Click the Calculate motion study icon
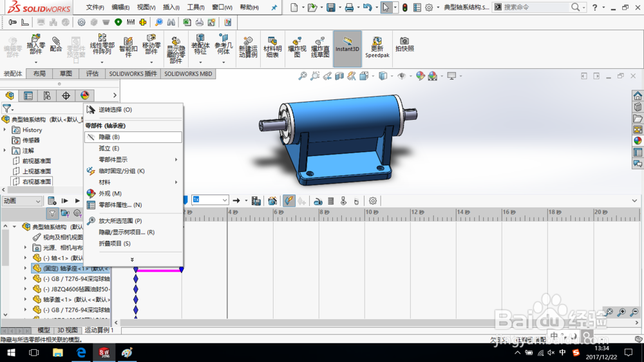This screenshot has height=362, width=644. 52,201
